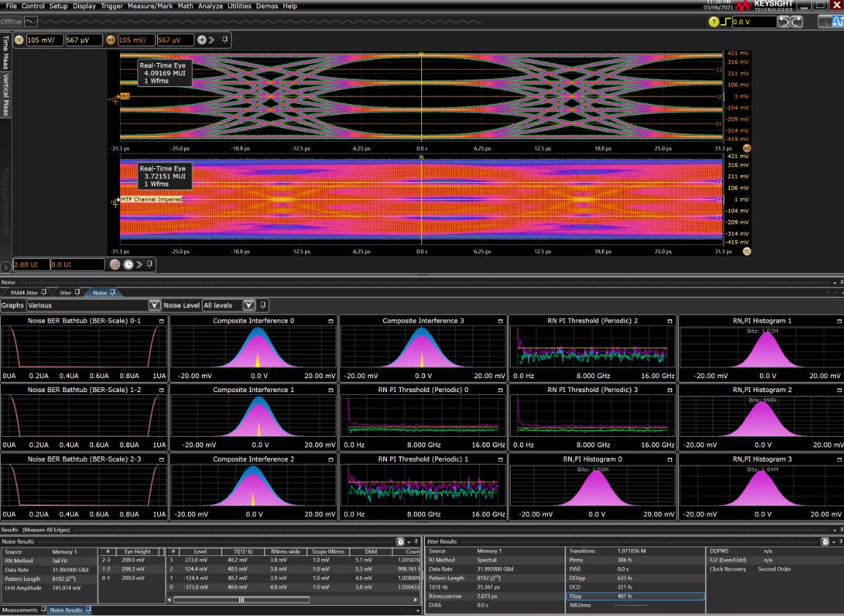Expand more timebase options chevron
The height and width of the screenshot is (616, 844).
point(140,264)
